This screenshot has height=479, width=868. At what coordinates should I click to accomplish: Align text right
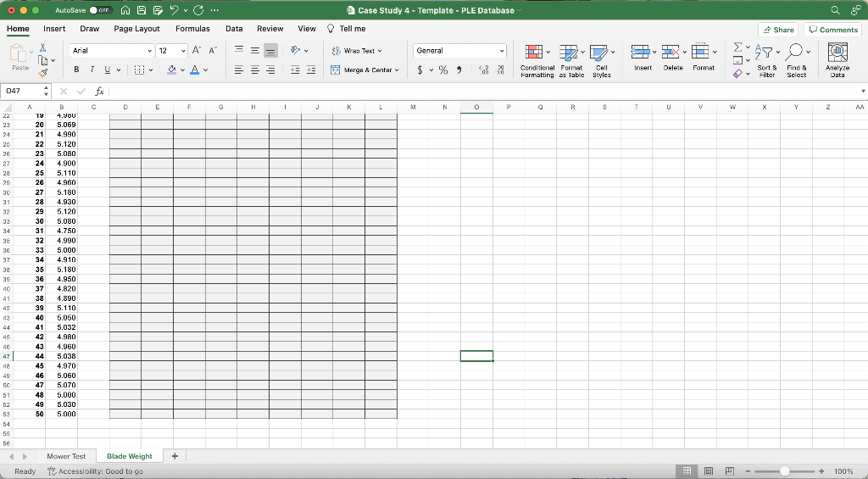pos(270,70)
